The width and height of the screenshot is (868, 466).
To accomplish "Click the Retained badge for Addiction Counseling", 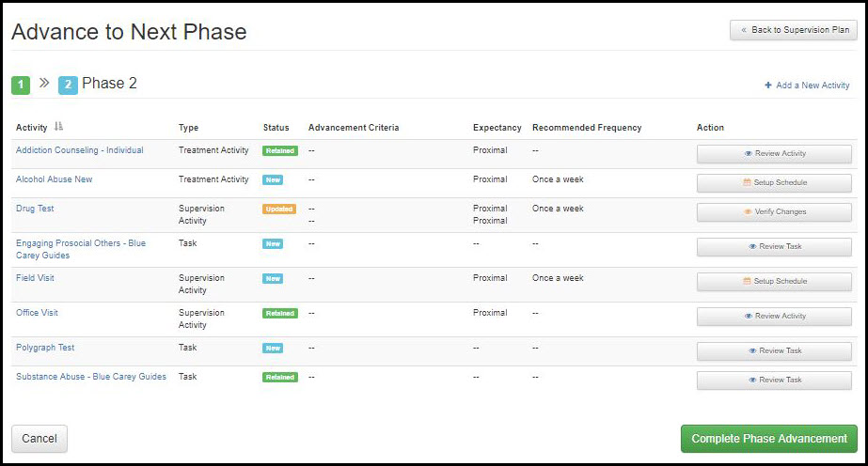I will tap(279, 151).
